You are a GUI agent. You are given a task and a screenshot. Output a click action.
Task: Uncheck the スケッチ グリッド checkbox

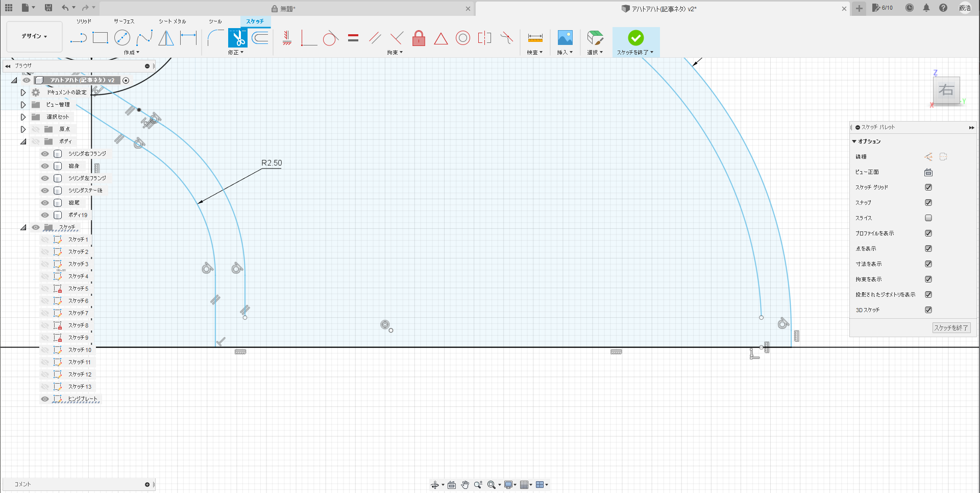[x=928, y=187]
